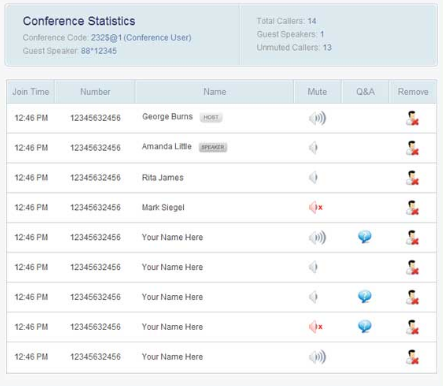Image resolution: width=443 pixels, height=386 pixels.
Task: Click the Remove column header
Action: [x=413, y=92]
